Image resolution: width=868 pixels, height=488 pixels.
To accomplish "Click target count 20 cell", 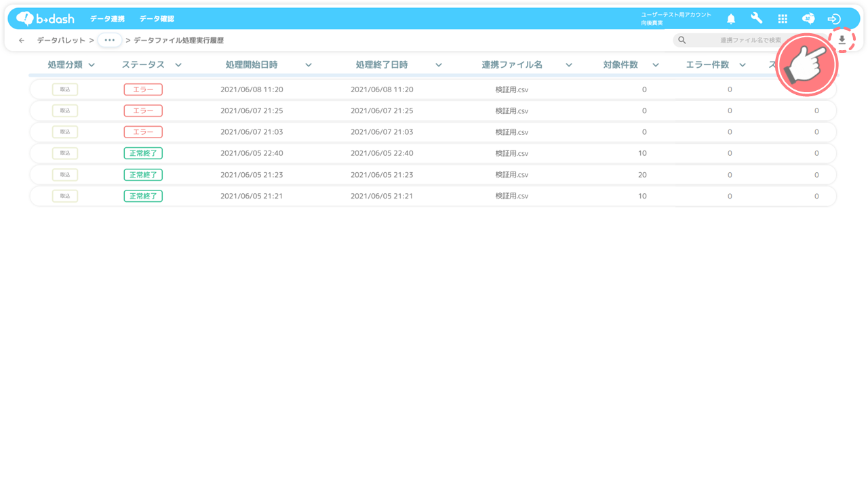I will (642, 175).
